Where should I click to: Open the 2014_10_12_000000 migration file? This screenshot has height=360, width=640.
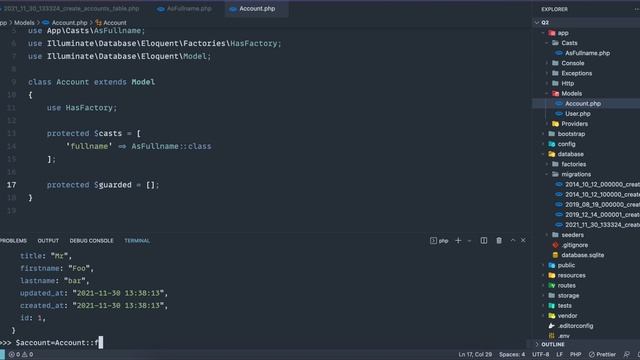click(602, 184)
